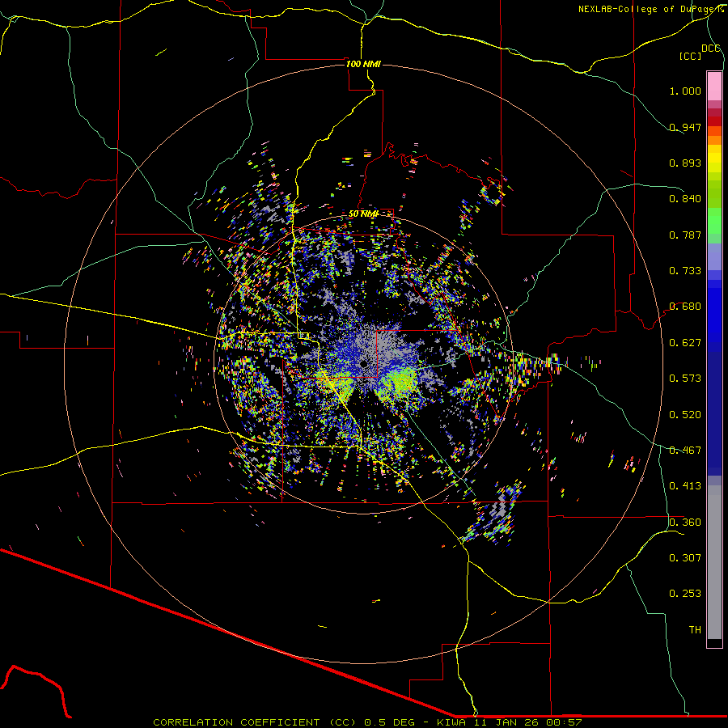Click the 0.787 scale value

point(685,235)
